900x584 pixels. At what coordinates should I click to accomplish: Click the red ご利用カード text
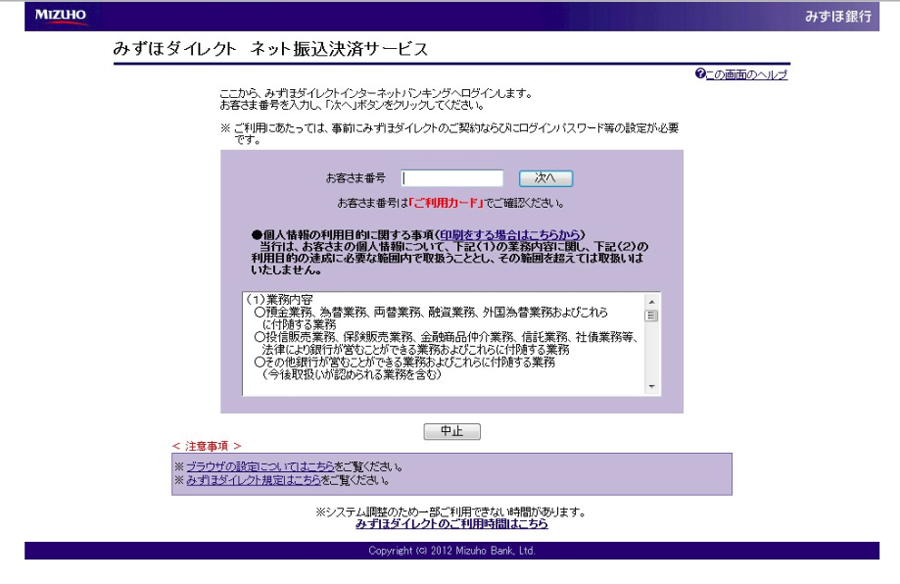(446, 203)
